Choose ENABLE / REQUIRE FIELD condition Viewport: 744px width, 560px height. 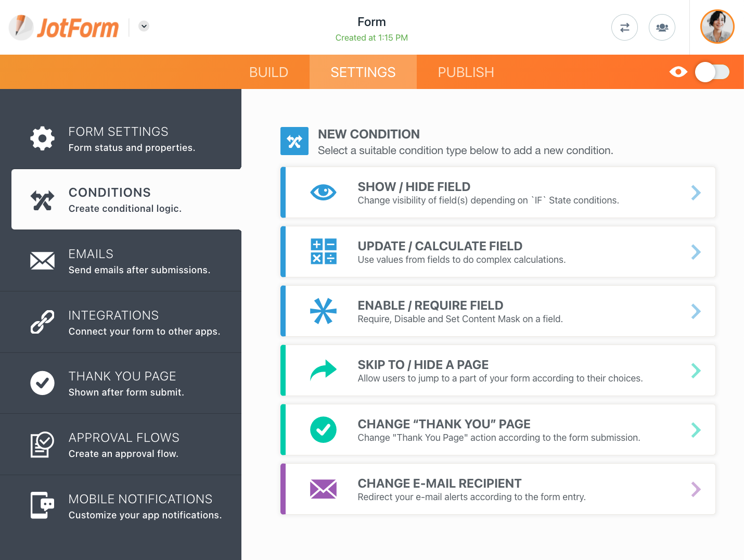[498, 311]
